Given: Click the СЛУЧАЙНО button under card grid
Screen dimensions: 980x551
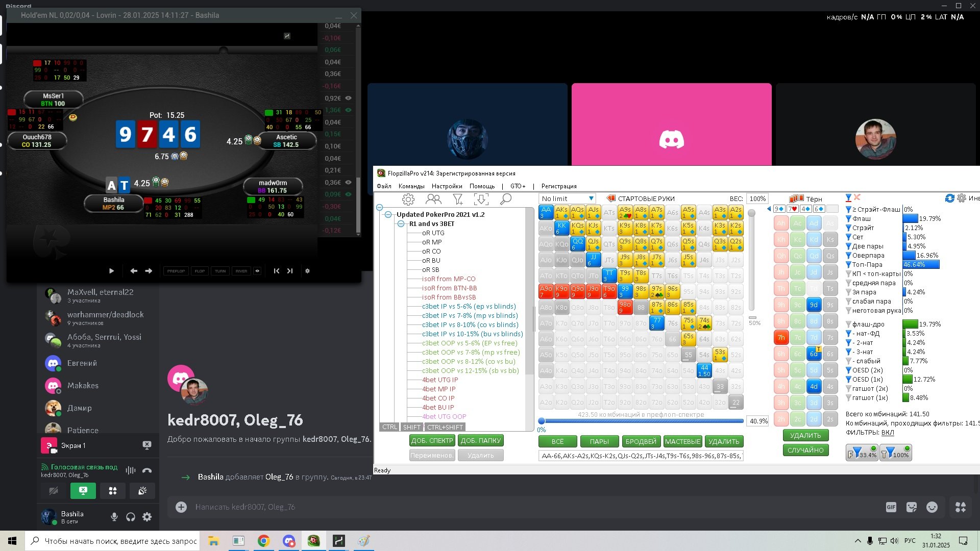Looking at the screenshot, I should (x=805, y=450).
